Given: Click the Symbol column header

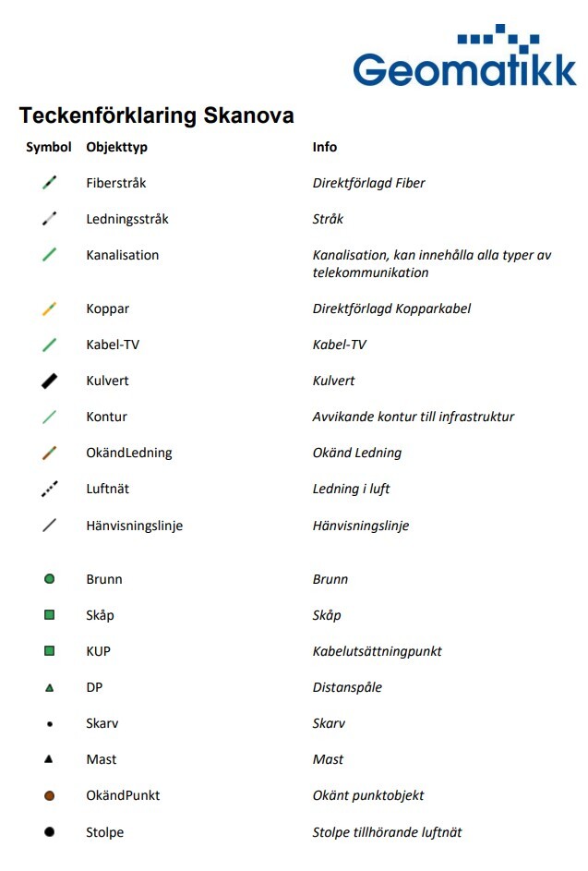Looking at the screenshot, I should (48, 147).
